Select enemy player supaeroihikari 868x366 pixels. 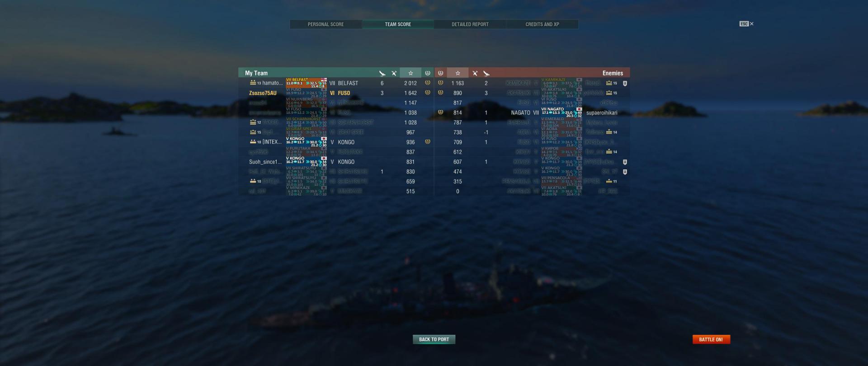pyautogui.click(x=602, y=113)
